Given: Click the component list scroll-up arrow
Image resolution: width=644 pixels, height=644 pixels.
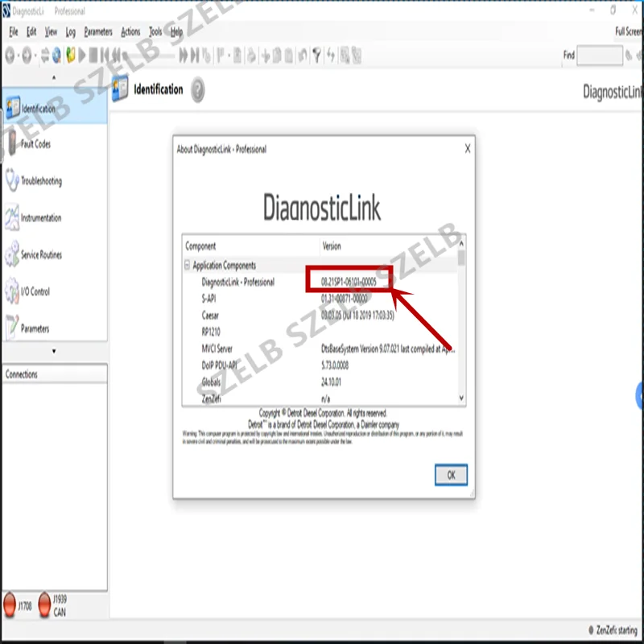Looking at the screenshot, I should tap(461, 244).
